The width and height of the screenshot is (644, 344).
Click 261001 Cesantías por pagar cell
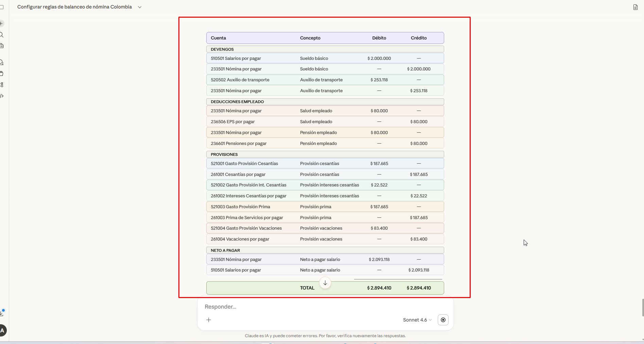pyautogui.click(x=238, y=174)
